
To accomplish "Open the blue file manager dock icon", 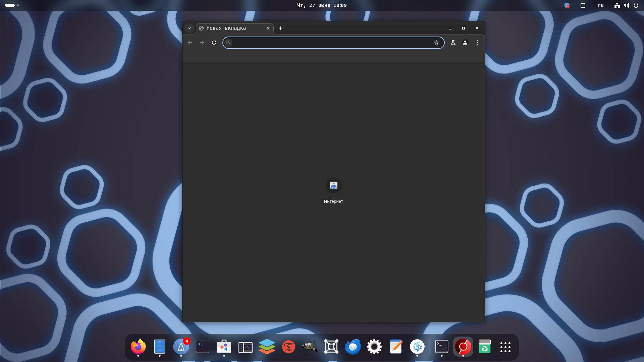I will click(160, 347).
